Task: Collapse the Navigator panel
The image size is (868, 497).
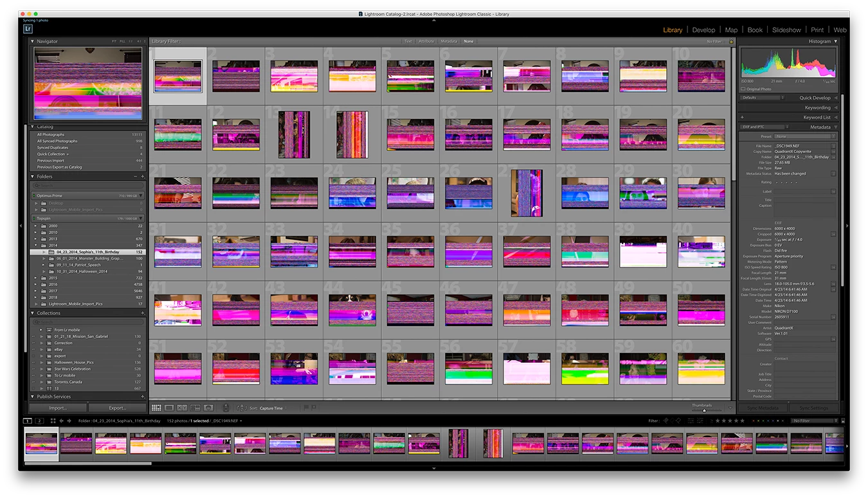Action: (33, 41)
